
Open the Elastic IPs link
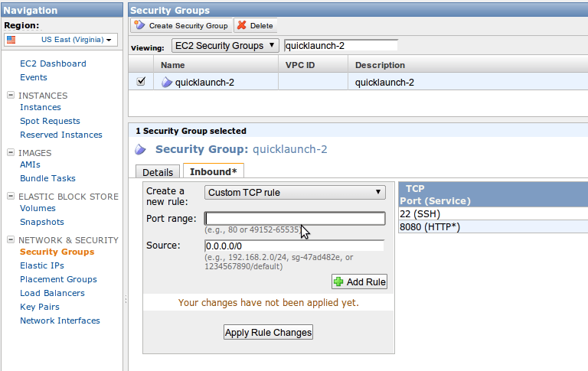[x=42, y=265]
